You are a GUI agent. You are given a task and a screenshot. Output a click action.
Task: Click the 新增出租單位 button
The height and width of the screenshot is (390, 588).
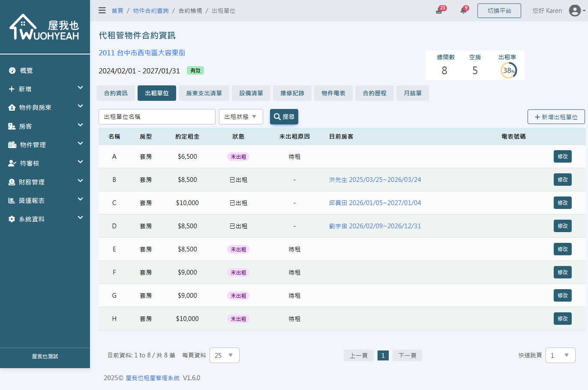[x=556, y=117]
